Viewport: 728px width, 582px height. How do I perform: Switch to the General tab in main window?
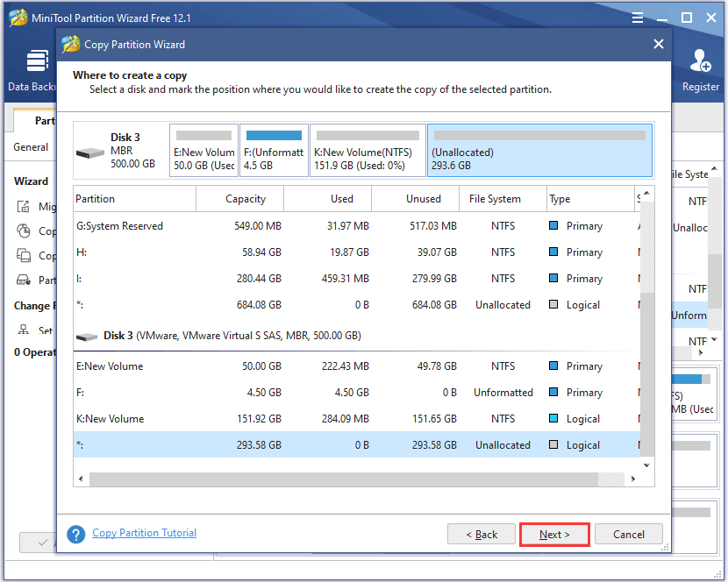tap(31, 147)
